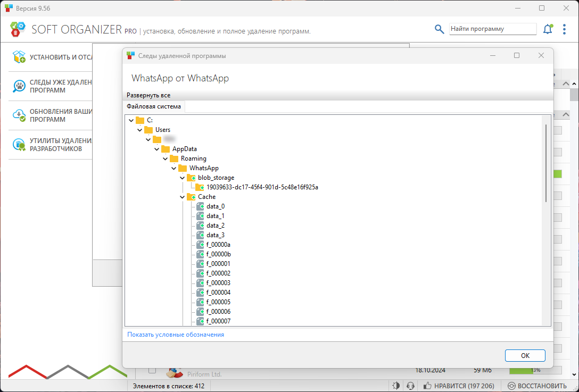Collapse the C: tree node
This screenshot has height=392, width=579.
pos(131,120)
